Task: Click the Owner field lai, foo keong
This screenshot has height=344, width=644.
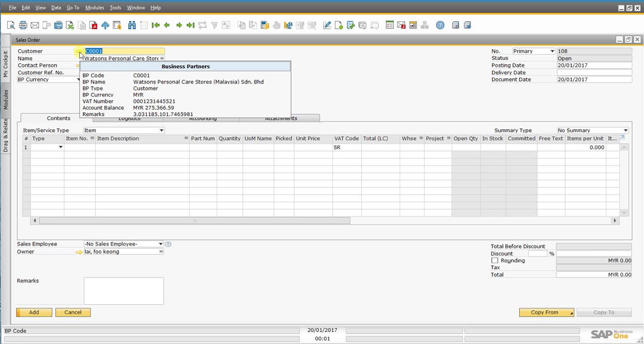Action: (124, 251)
